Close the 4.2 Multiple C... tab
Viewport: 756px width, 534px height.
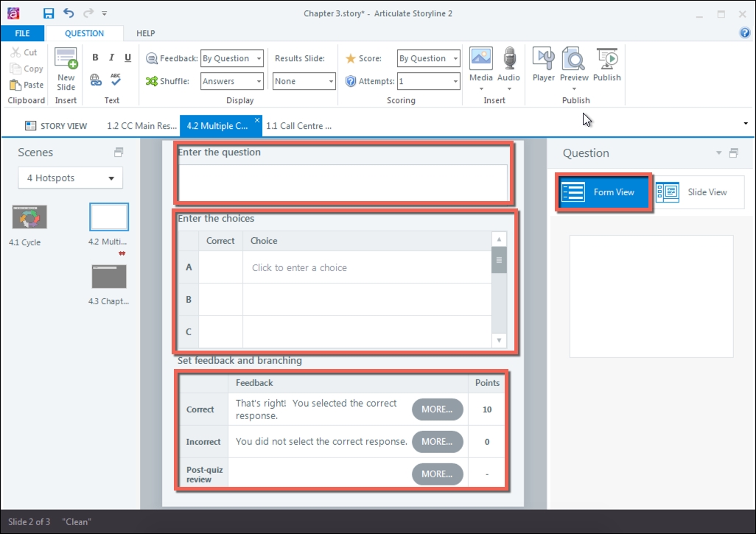[257, 120]
